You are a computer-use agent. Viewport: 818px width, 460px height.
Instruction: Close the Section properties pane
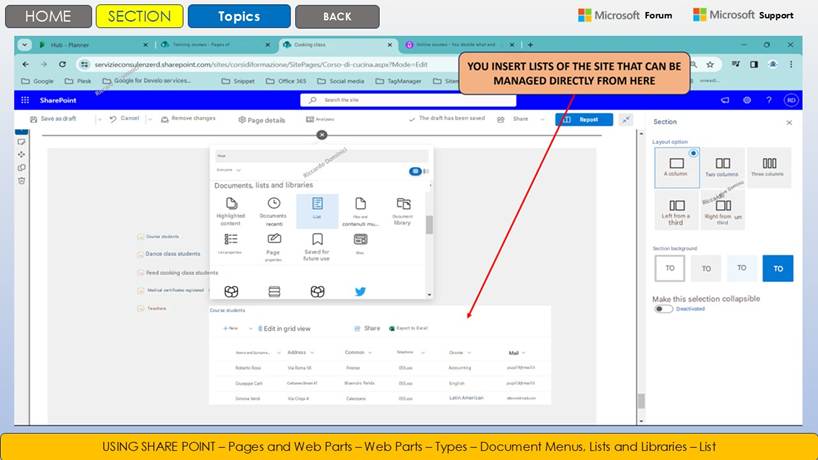point(789,123)
